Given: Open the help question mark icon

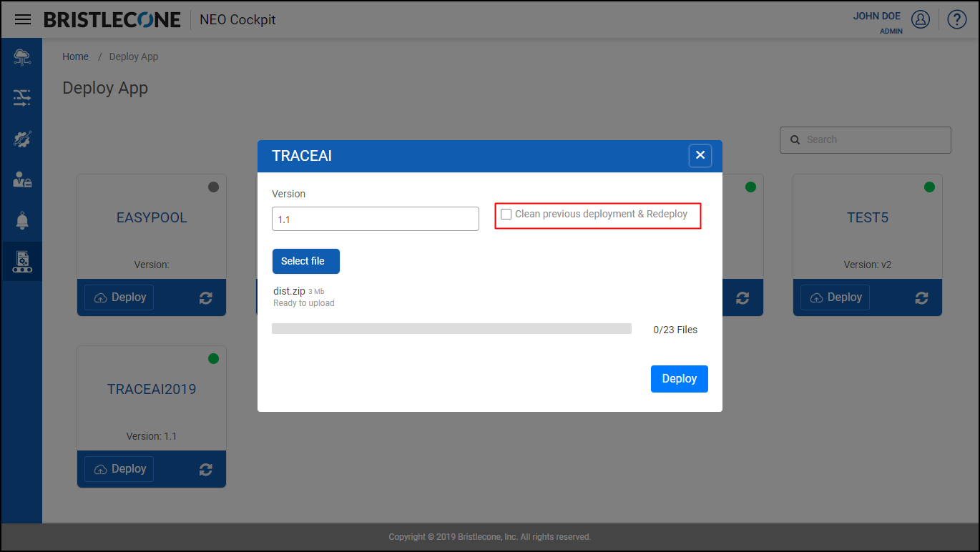Looking at the screenshot, I should tap(957, 19).
